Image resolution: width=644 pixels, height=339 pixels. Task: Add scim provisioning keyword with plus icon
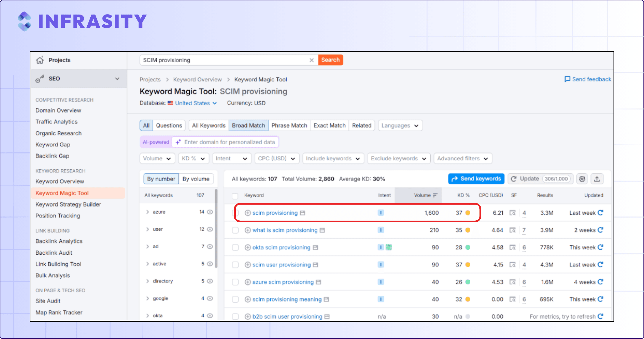(x=247, y=213)
